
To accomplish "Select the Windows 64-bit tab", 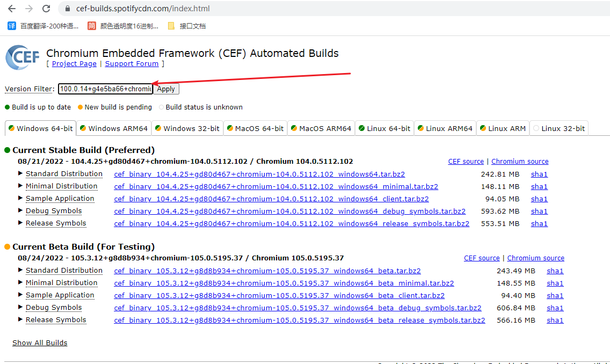I will click(40, 128).
